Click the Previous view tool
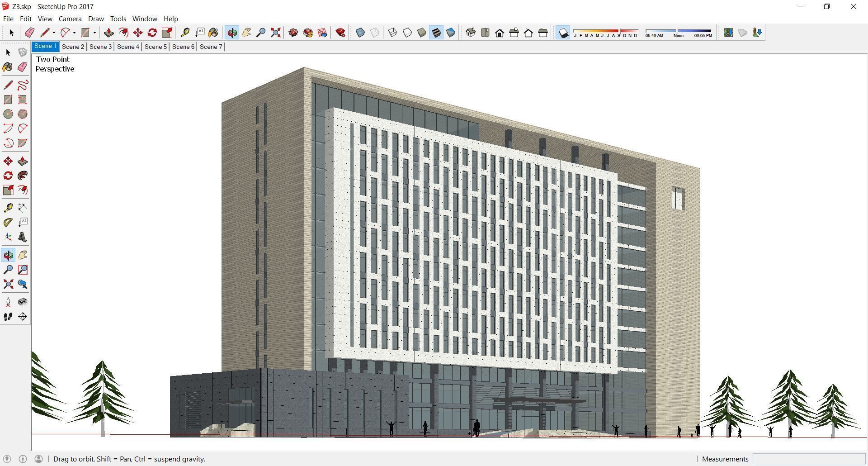 (x=23, y=284)
